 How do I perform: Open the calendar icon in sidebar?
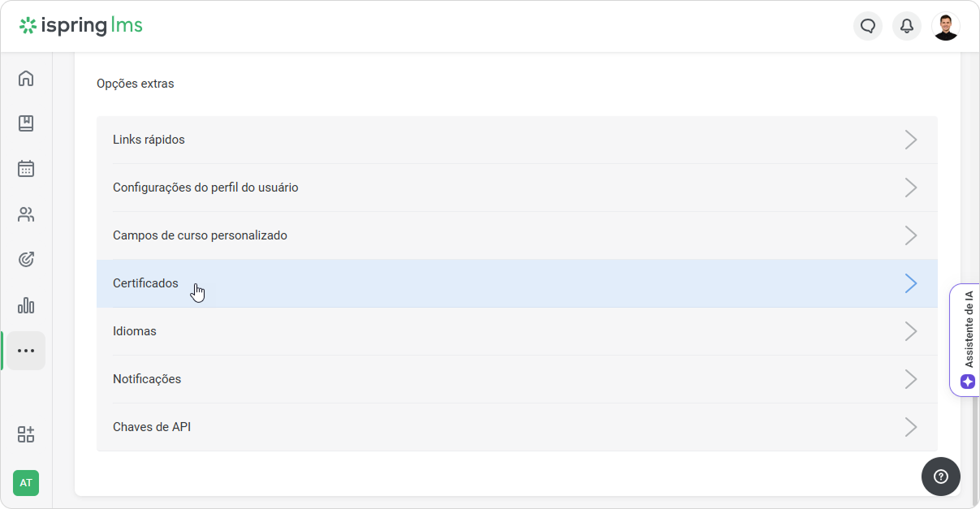(x=26, y=169)
